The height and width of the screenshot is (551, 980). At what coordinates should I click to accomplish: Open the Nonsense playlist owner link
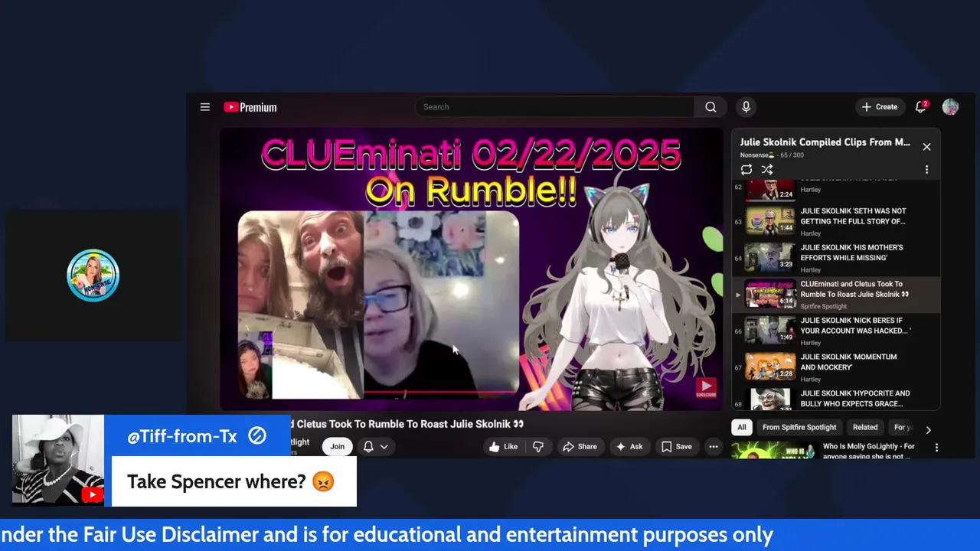759,155
